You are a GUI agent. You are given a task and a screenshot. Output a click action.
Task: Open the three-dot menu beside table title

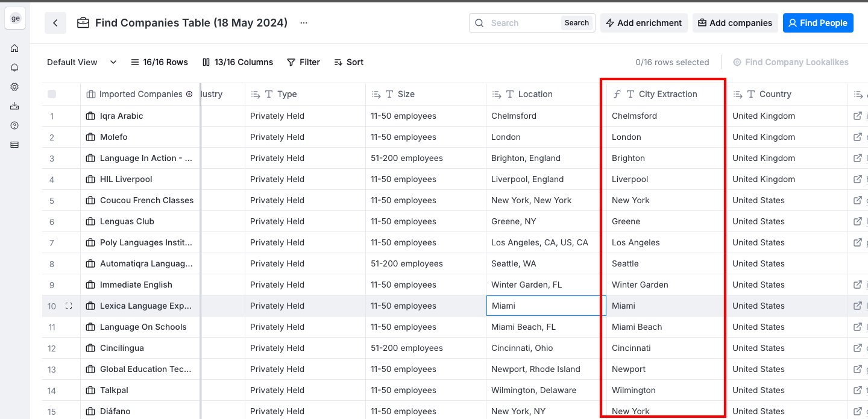[x=304, y=23]
